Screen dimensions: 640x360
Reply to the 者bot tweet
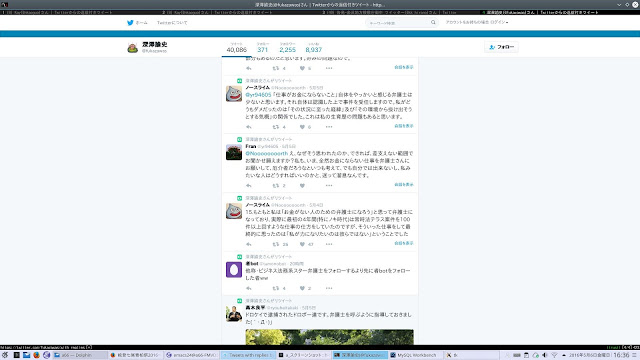pos(249,288)
